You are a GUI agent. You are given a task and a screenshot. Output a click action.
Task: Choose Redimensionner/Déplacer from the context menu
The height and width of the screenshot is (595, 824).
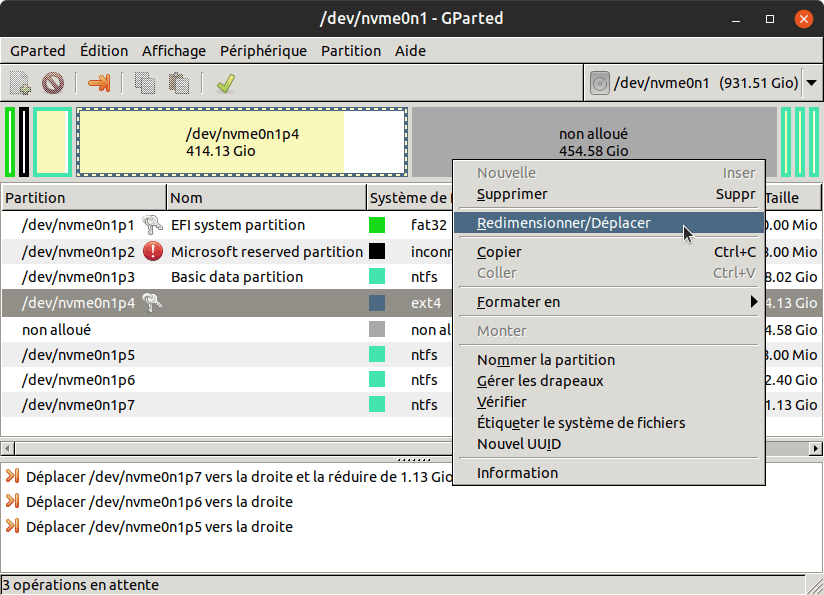[x=564, y=223]
